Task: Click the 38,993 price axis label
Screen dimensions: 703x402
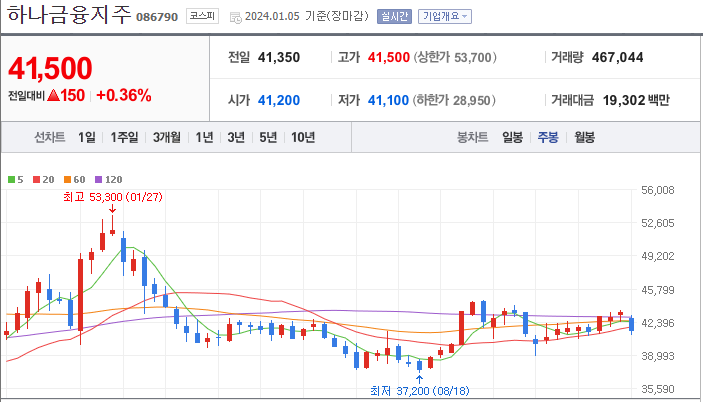Action: click(658, 356)
